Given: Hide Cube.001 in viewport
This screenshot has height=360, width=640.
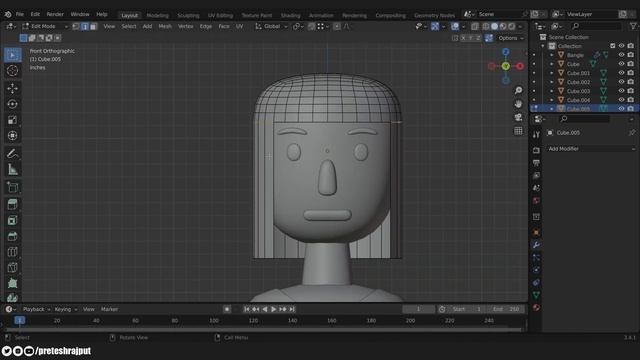Looking at the screenshot, I should 621,73.
